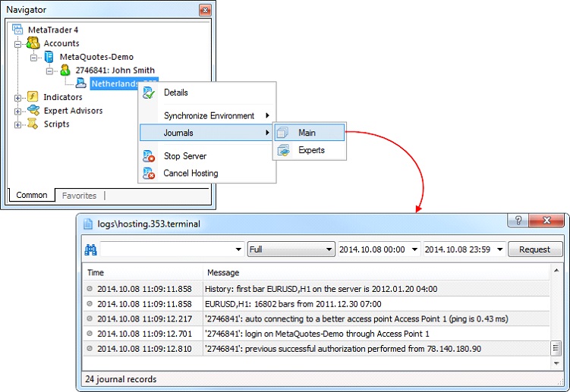
Task: Choose Synchronize Environment in context menu
Action: click(x=209, y=115)
